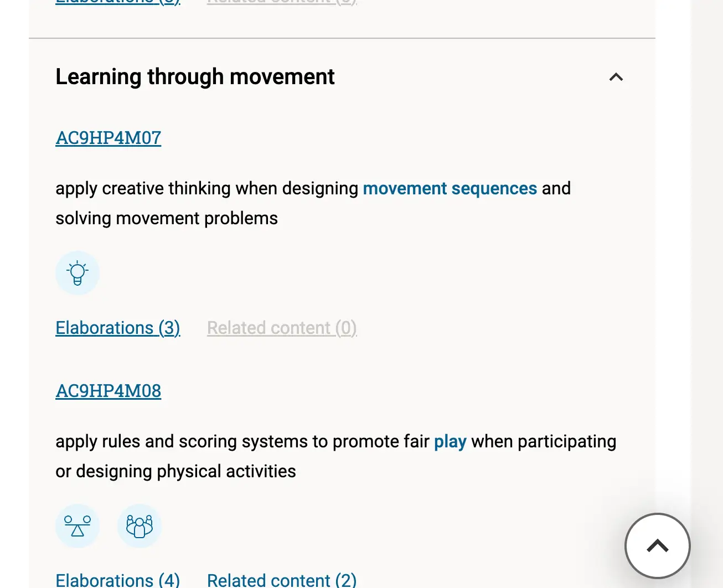This screenshot has height=588, width=723.
Task: Collapse the Learning through movement section
Action: click(x=616, y=77)
